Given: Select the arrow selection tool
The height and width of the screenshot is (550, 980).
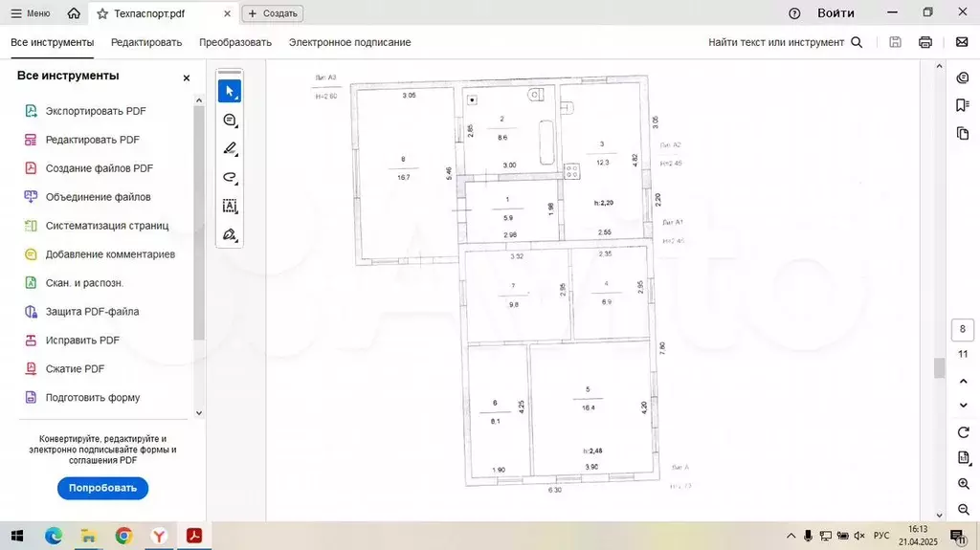Looking at the screenshot, I should coord(230,91).
